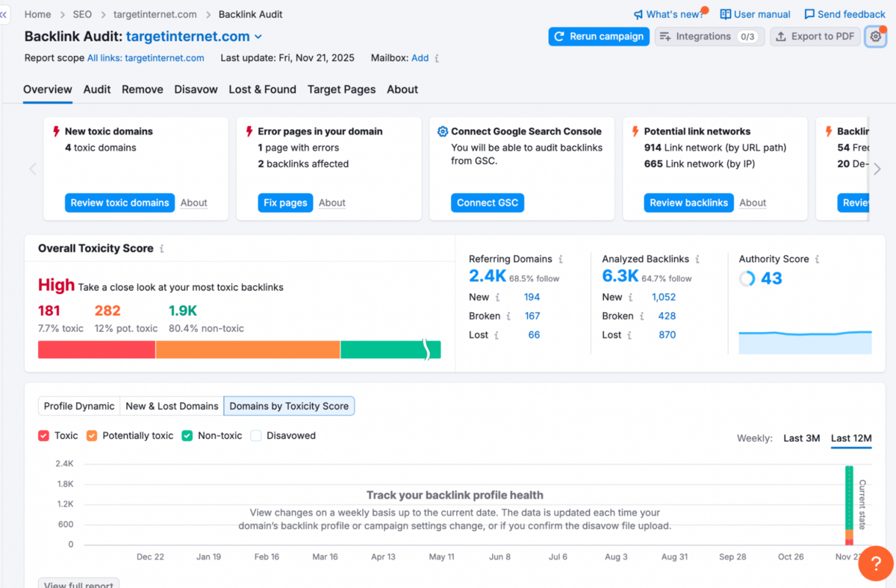Click info icon beside Referring Domains New
896x588 pixels.
(497, 297)
